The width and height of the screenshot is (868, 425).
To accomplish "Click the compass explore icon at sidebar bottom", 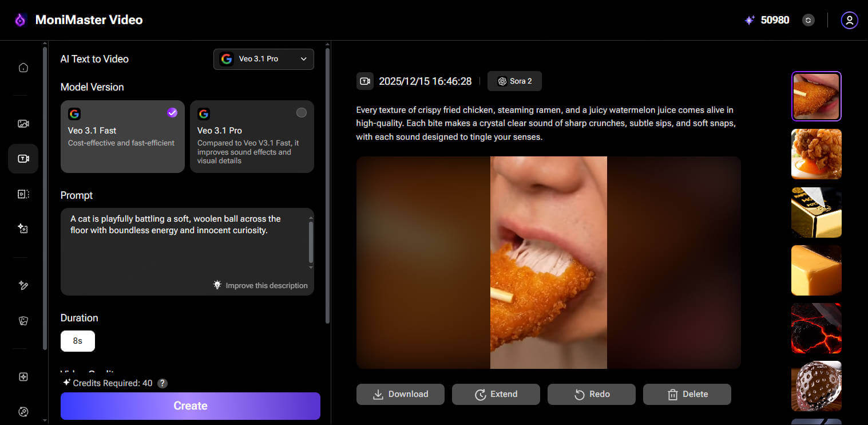I will coord(23,411).
